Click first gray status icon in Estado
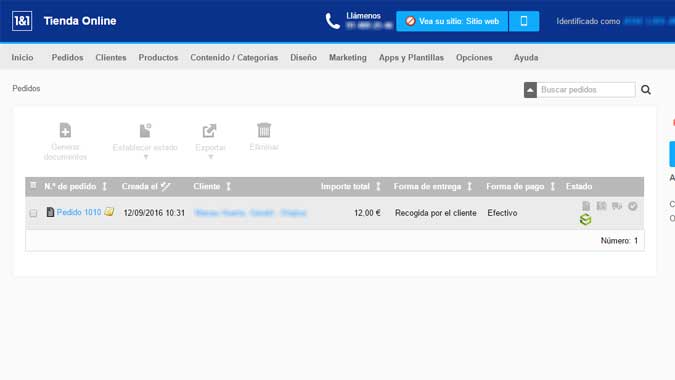 (586, 206)
